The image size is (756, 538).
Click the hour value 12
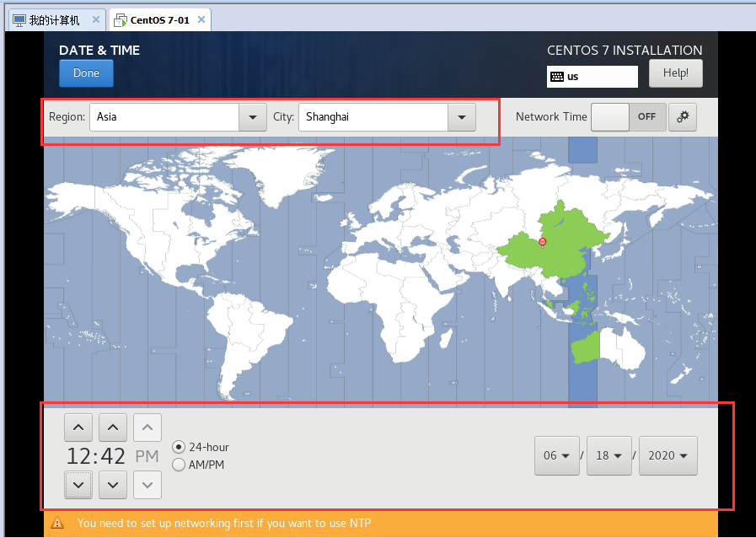pos(78,456)
